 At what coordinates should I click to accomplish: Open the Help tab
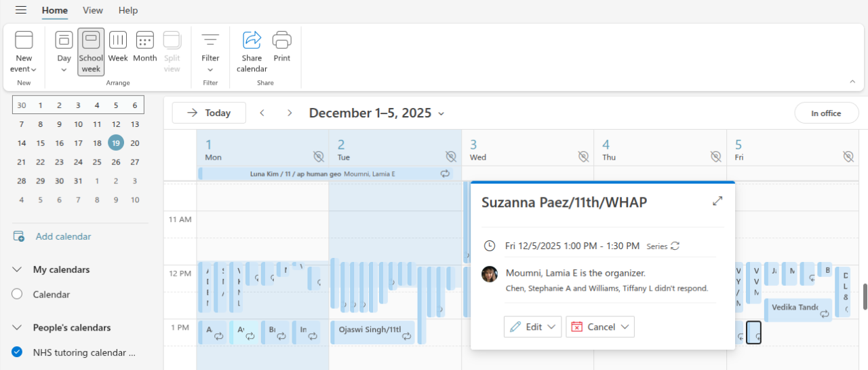click(128, 10)
